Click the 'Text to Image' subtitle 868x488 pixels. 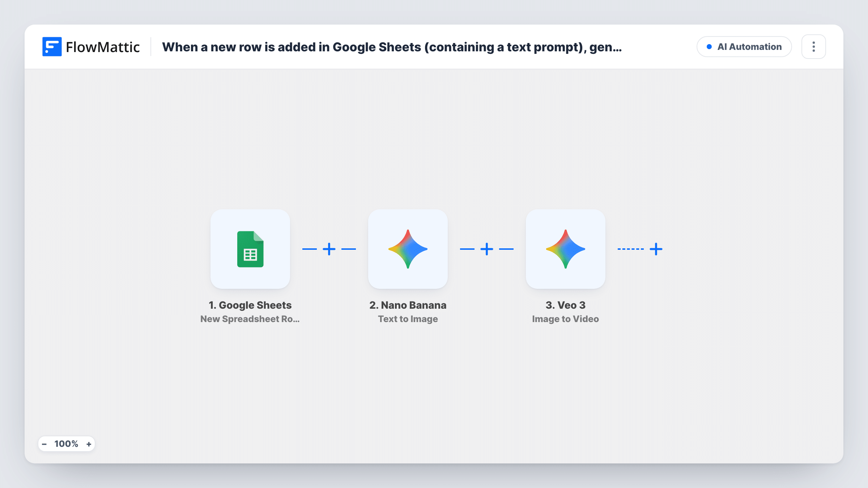408,319
